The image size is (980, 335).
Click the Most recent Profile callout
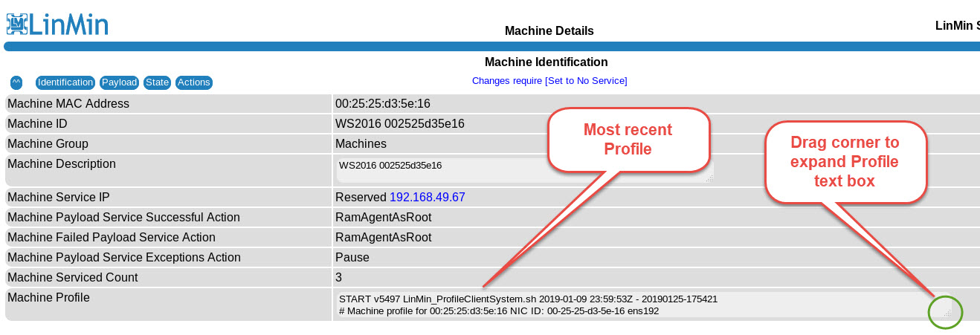[627, 140]
